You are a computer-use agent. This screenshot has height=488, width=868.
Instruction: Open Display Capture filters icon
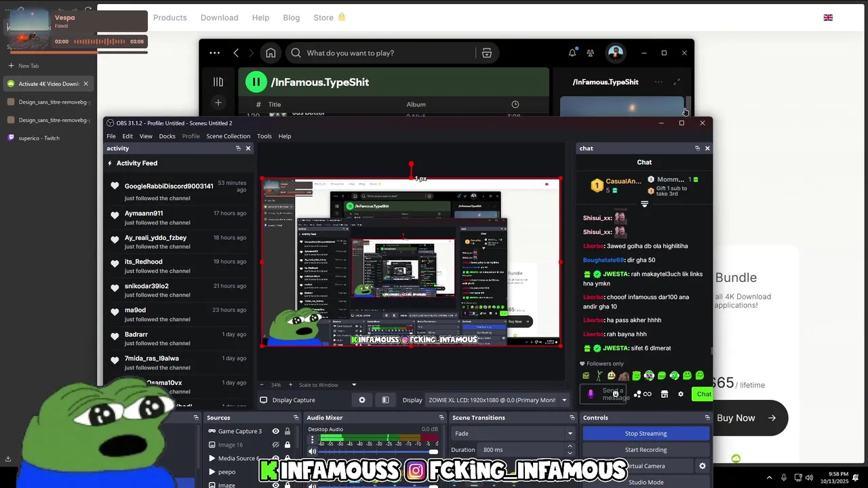click(x=385, y=400)
